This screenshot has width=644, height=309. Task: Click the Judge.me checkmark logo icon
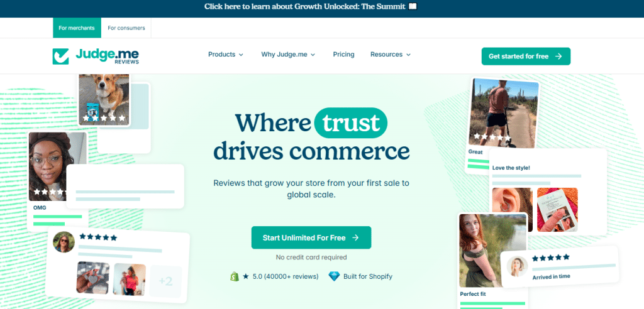coord(60,57)
